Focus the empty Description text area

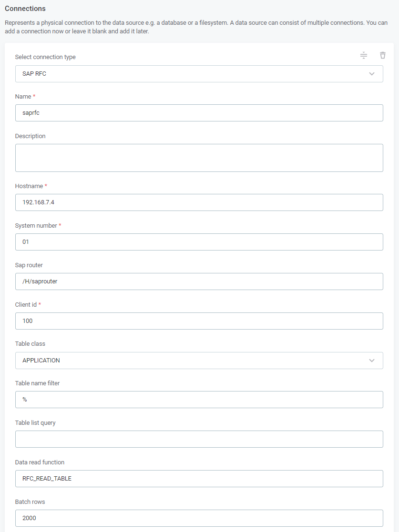pyautogui.click(x=199, y=158)
